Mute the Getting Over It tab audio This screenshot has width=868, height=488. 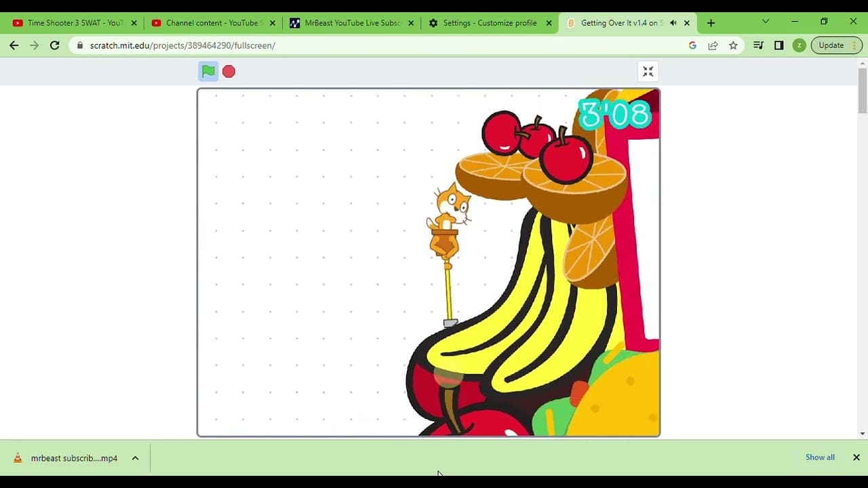coord(673,23)
